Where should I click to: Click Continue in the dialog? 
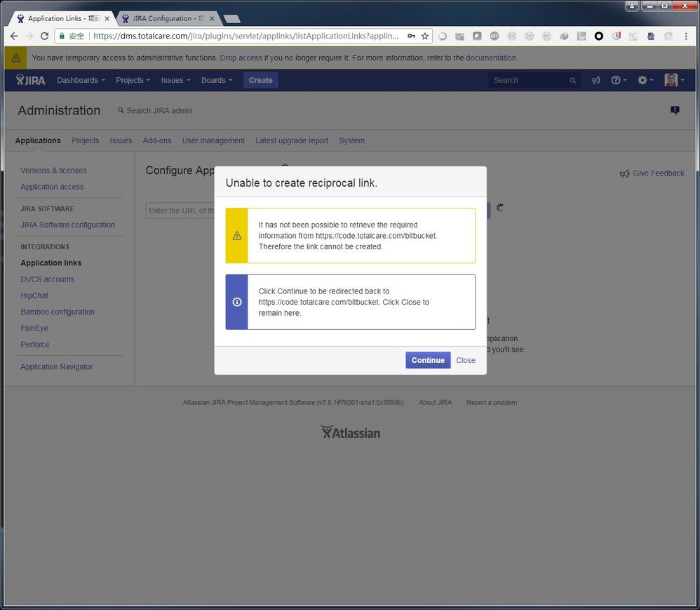(x=428, y=360)
